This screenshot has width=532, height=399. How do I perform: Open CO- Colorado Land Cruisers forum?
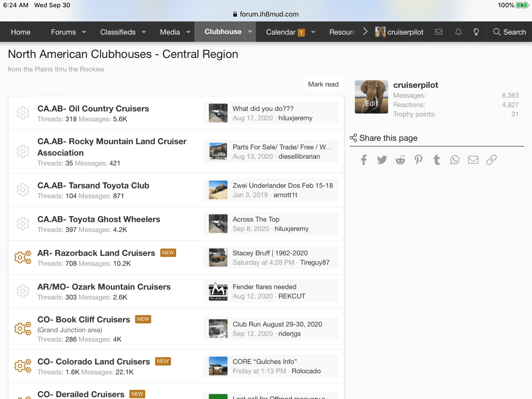pyautogui.click(x=94, y=362)
